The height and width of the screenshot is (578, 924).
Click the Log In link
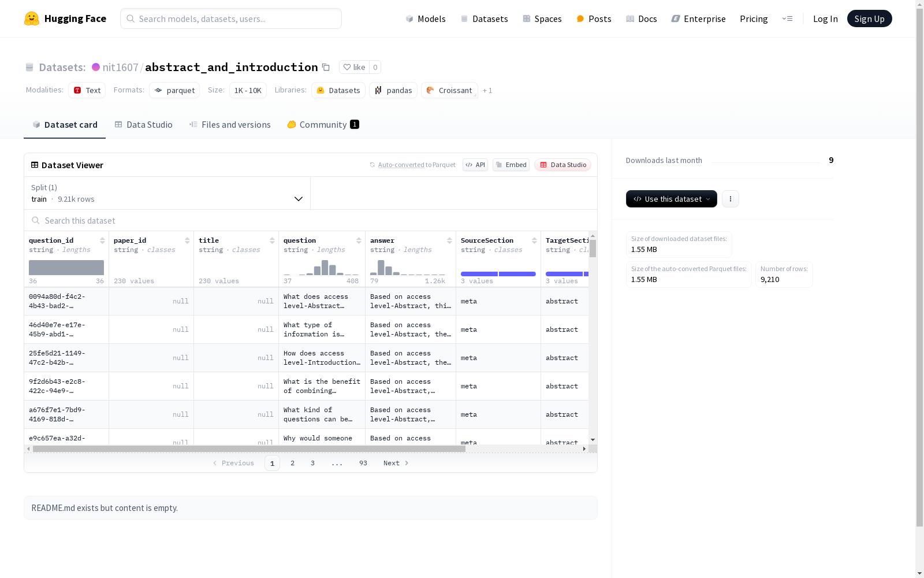click(825, 18)
